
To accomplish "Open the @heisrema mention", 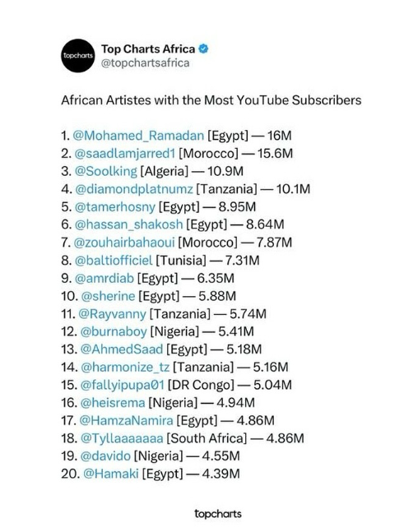I will click(x=113, y=403).
